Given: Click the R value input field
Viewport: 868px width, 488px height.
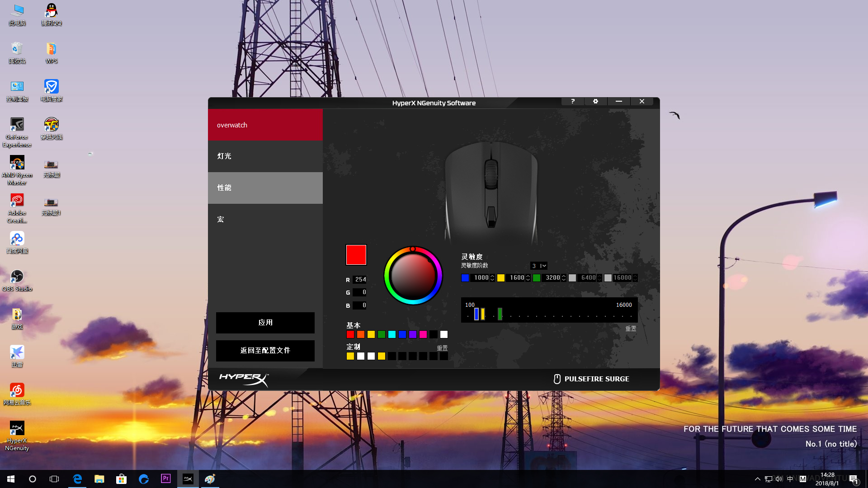Looking at the screenshot, I should (360, 280).
